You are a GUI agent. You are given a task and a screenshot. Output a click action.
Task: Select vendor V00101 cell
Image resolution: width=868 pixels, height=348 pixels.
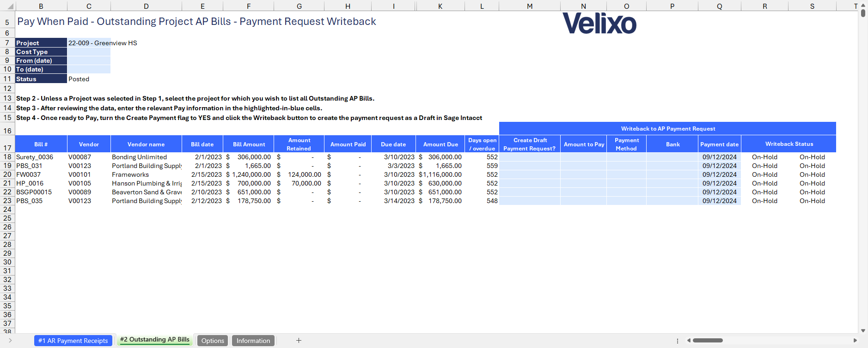pyautogui.click(x=89, y=174)
